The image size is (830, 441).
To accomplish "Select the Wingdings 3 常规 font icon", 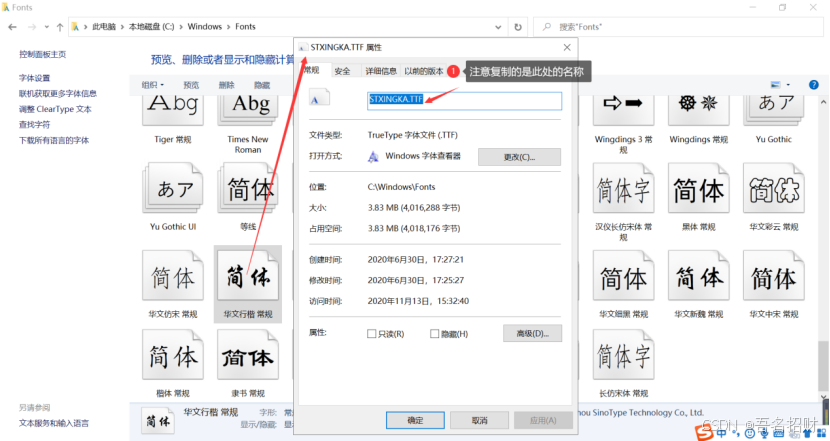I will pyautogui.click(x=623, y=110).
